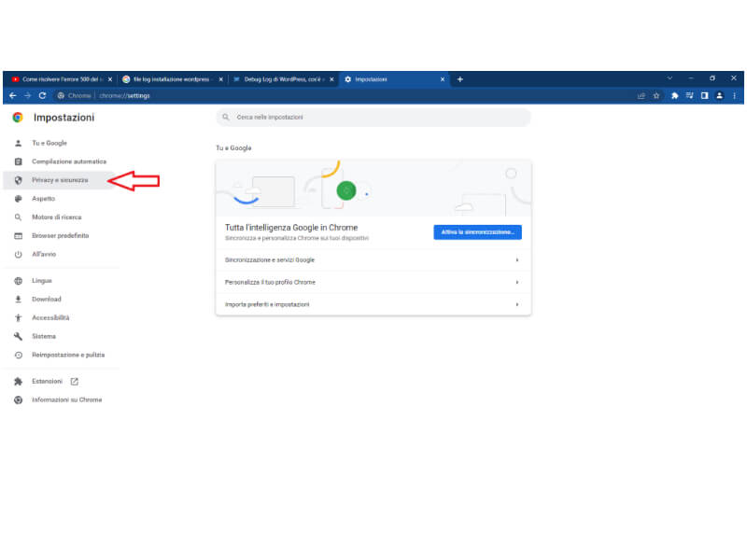The width and height of the screenshot is (747, 560).
Task: Click the Aspetto palette icon
Action: pos(18,199)
